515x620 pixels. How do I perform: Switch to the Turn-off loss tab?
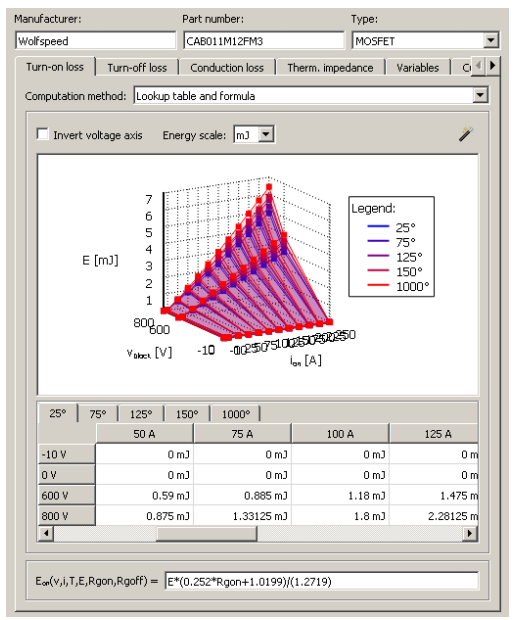point(137,68)
